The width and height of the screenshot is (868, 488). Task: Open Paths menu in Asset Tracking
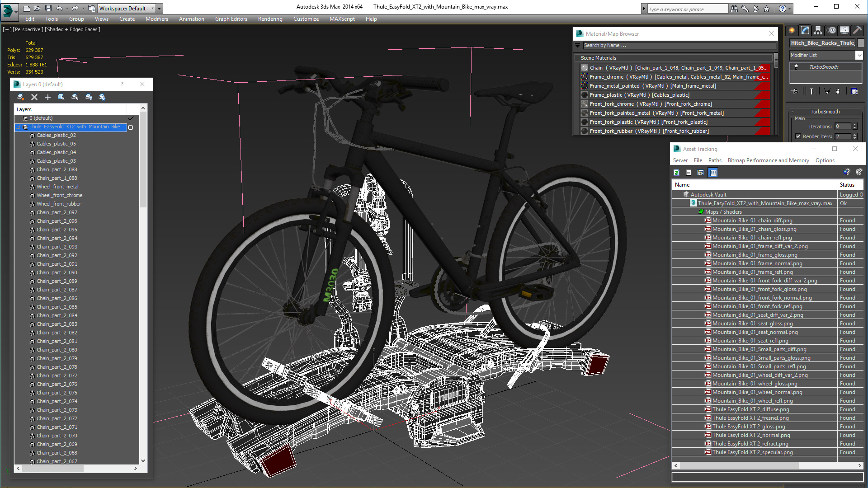coord(715,160)
